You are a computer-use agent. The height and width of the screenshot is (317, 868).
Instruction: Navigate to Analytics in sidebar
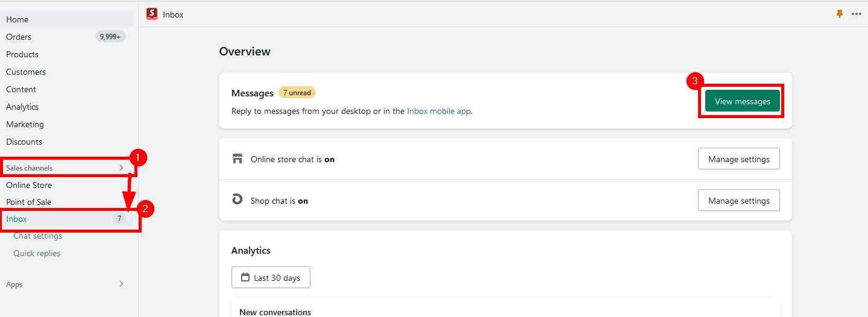pyautogui.click(x=22, y=107)
